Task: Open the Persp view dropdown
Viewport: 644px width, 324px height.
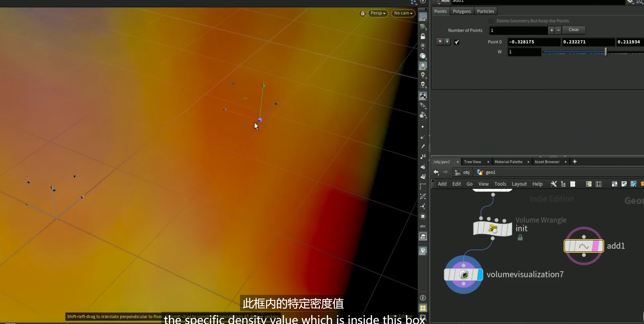Action: (x=378, y=13)
